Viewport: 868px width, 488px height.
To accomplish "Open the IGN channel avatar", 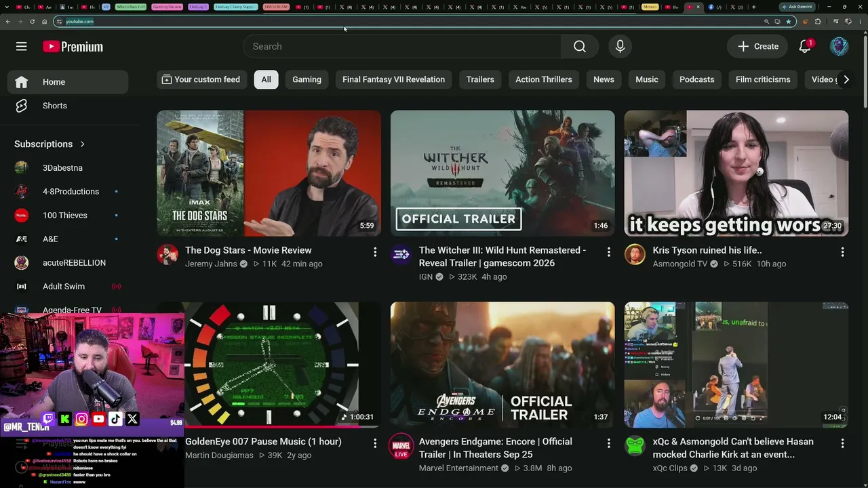I will click(x=401, y=255).
